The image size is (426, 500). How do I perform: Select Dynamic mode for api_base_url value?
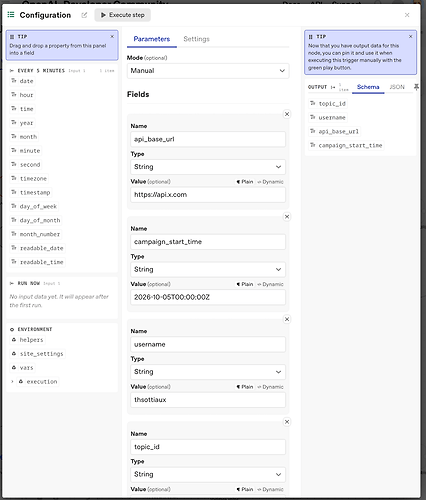pyautogui.click(x=270, y=182)
